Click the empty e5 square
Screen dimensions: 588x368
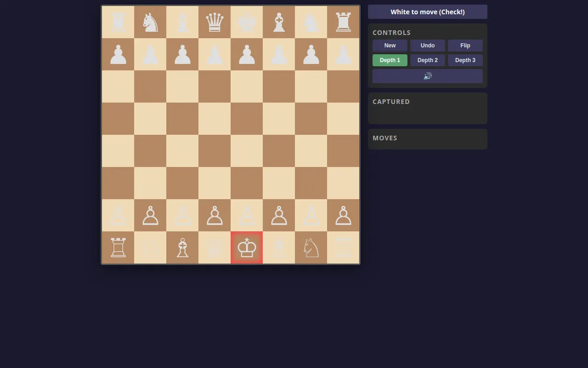[x=247, y=119]
